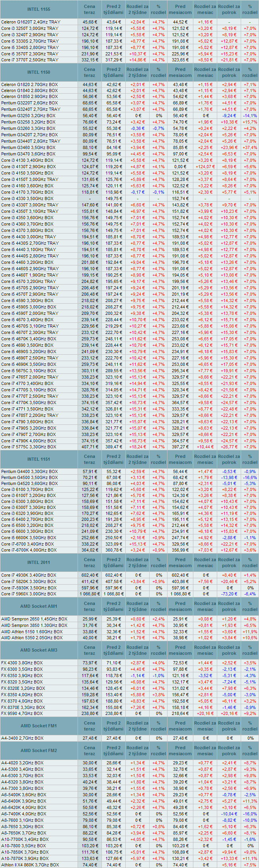Viewport: 259px width, 868px height.
Task: Click the INTEL 1151 section header
Action: coord(39,459)
